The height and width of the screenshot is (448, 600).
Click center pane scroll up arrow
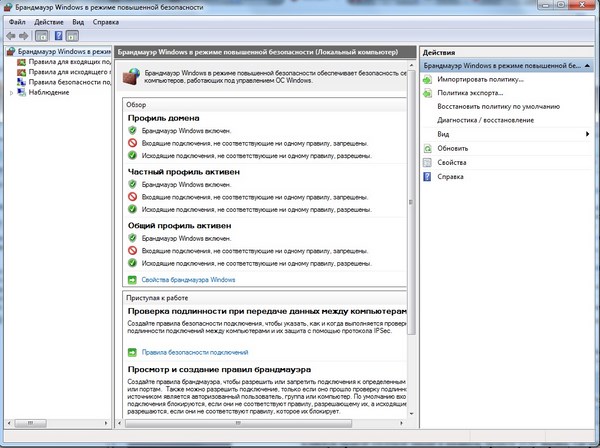[411, 66]
